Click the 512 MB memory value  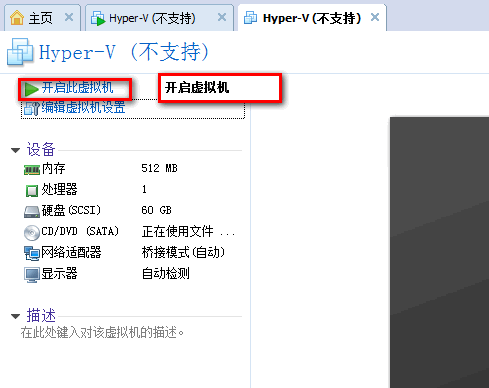[x=159, y=168]
